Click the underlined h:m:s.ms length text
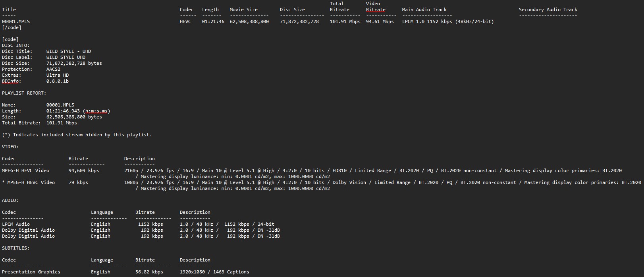Image resolution: width=644 pixels, height=277 pixels. point(96,111)
